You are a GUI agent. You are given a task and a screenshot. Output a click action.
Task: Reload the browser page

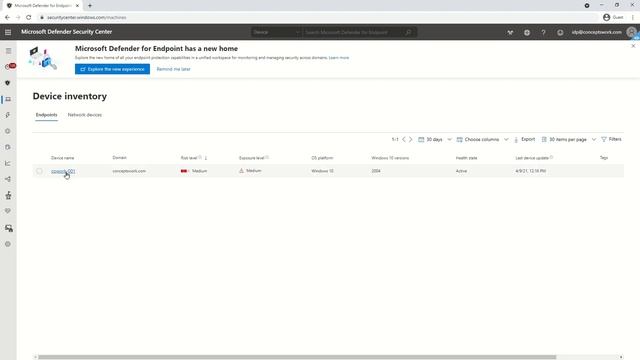coord(29,17)
